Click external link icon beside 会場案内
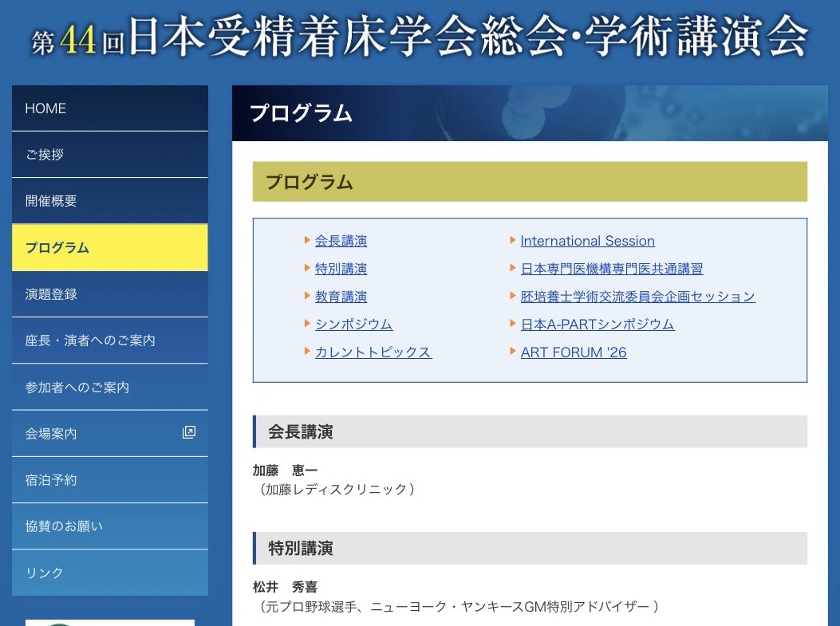840x626 pixels. pos(188,433)
